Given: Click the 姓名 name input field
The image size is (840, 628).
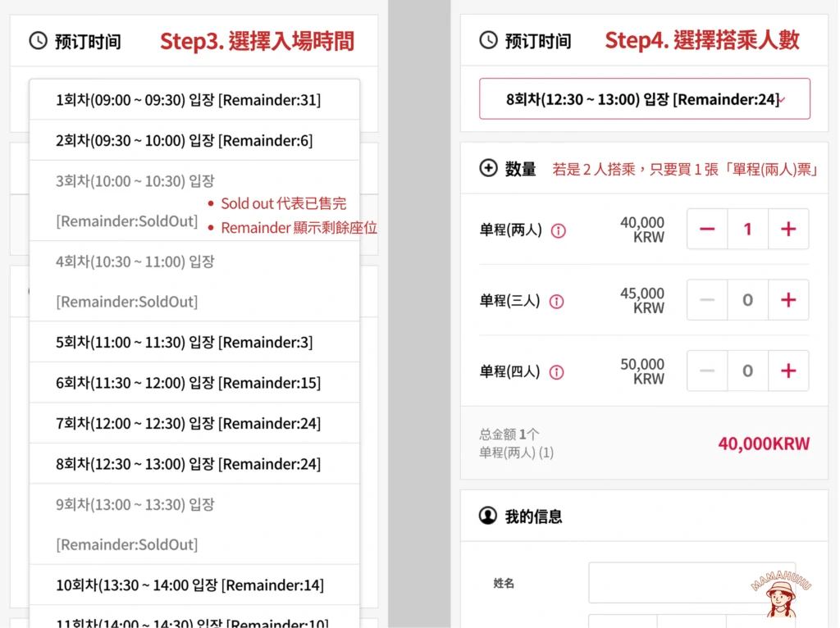Looking at the screenshot, I should 692,582.
